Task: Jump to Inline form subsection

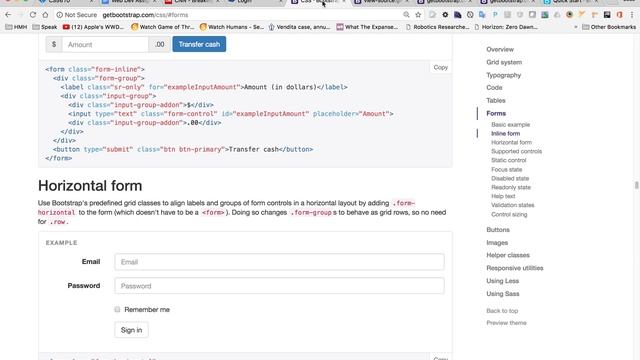Action: click(505, 133)
